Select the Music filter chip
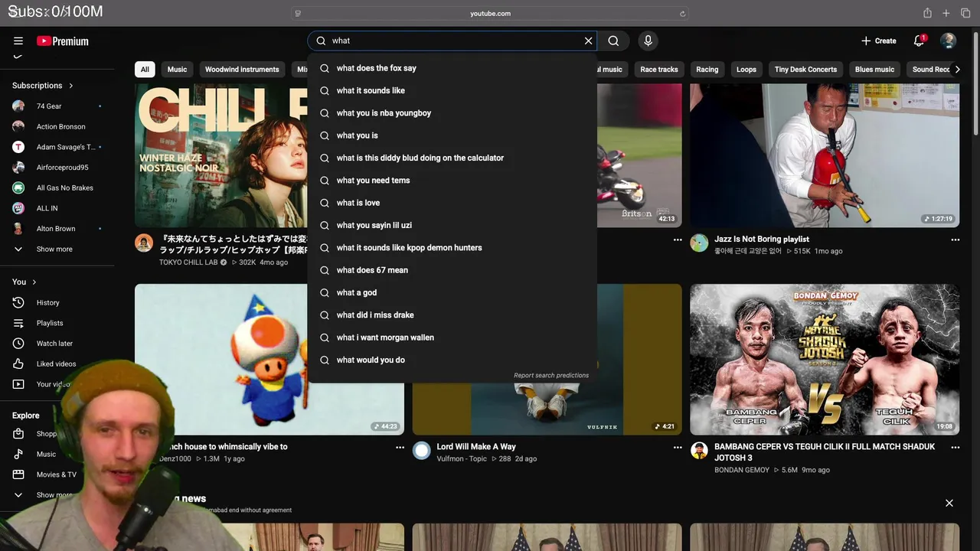Viewport: 980px width, 551px height. pyautogui.click(x=177, y=70)
